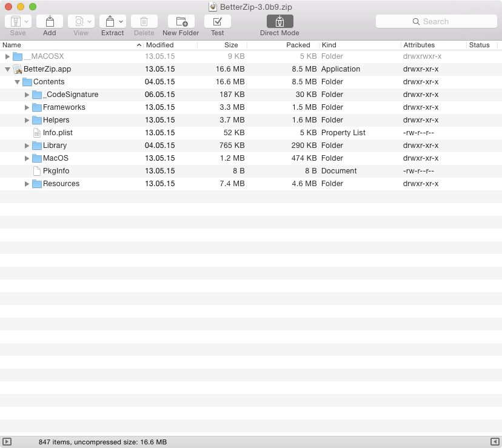Click the 'drwxrwxr-x' attributes of __MACOSX
Screen dimensions: 502x448
tap(423, 56)
